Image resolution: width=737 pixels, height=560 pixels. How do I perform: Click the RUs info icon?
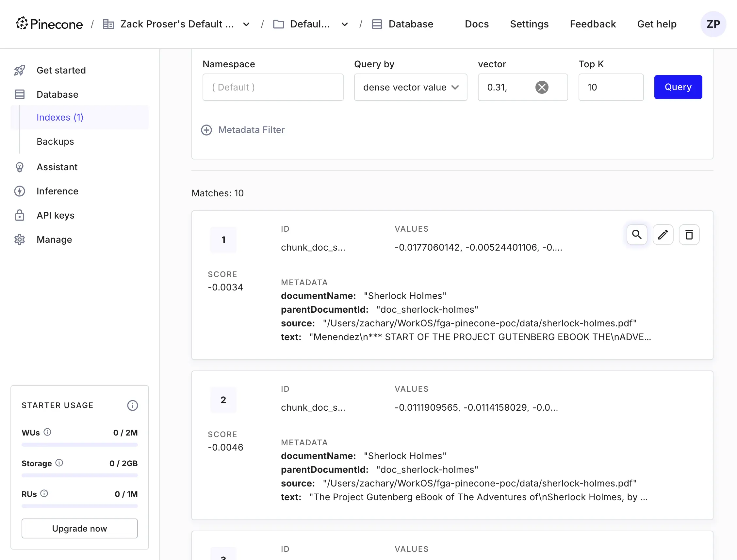pos(44,494)
